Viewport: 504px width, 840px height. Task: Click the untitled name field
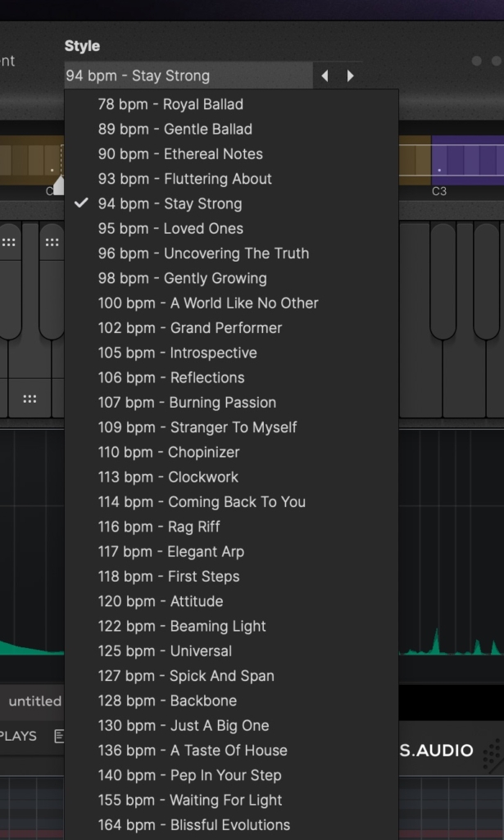point(33,701)
